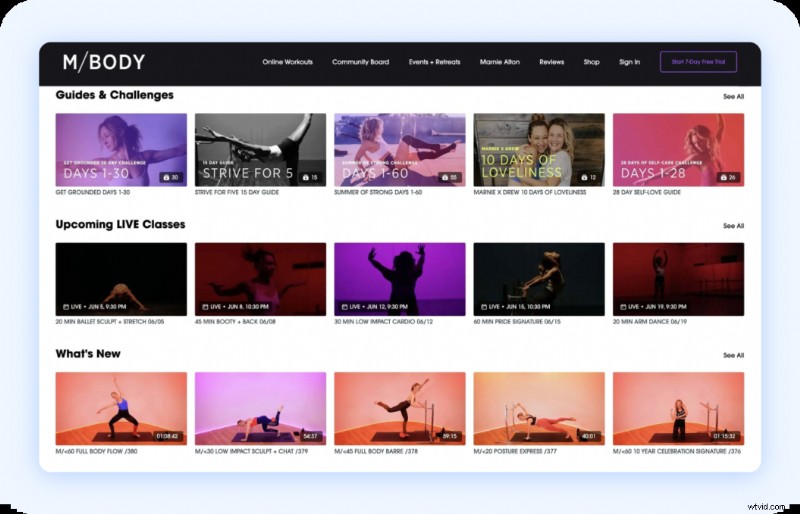Click calendar icon on LIVE Jun 12 class
The width and height of the screenshot is (800, 514).
point(344,307)
